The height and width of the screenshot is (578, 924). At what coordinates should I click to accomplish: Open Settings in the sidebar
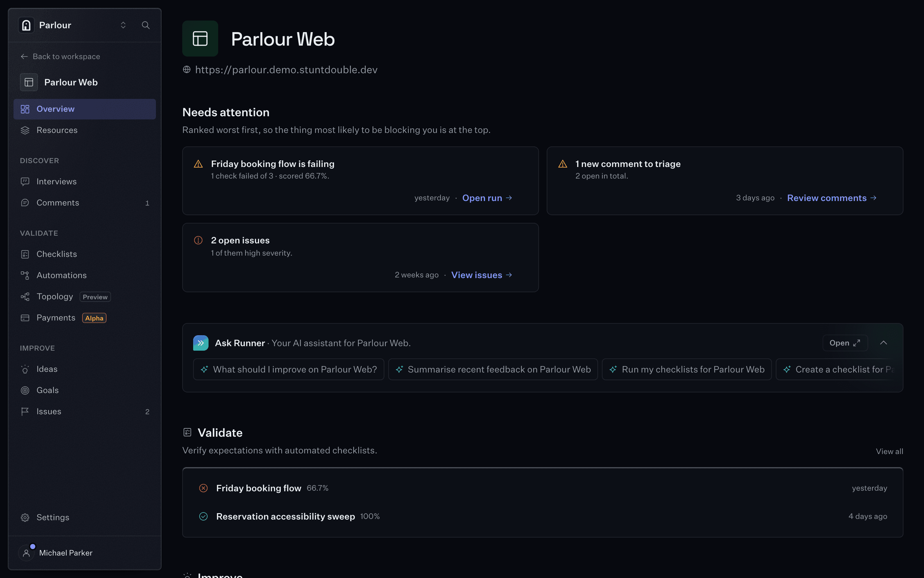85,518
